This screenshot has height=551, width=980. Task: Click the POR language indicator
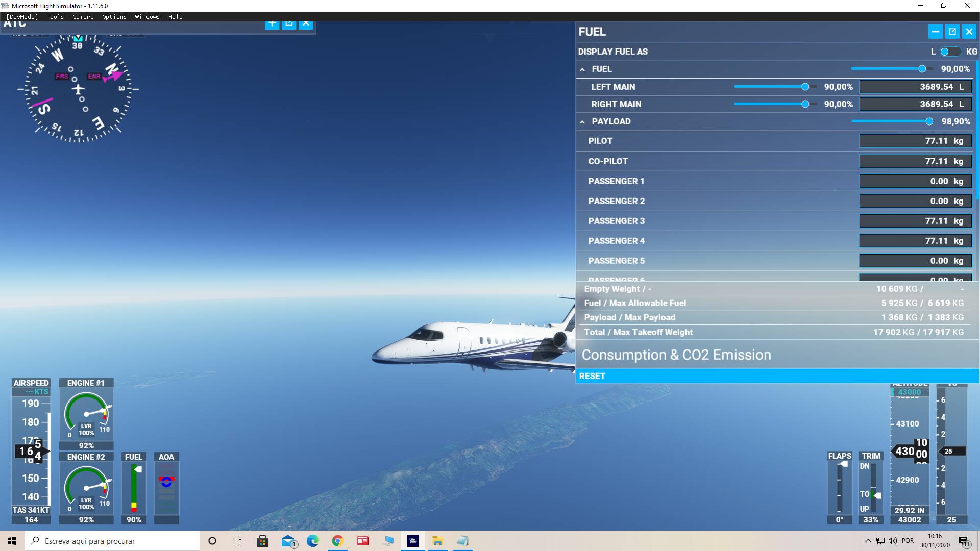pos(908,541)
